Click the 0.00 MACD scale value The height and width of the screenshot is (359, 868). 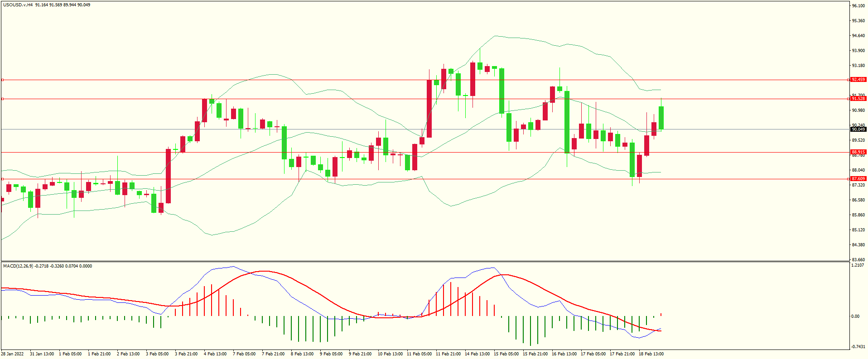[855, 316]
